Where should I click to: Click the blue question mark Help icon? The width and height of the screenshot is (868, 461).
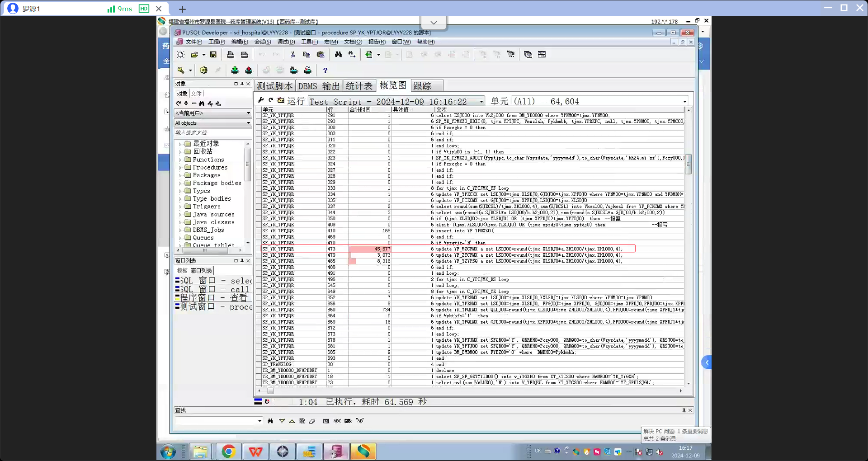(325, 71)
